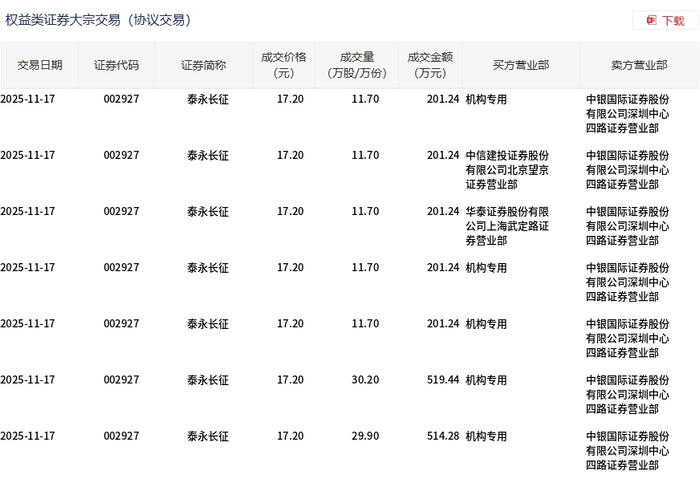
Task: Click date 2025-11-17 in the 华泰证券 buyer row
Action: [x=28, y=212]
